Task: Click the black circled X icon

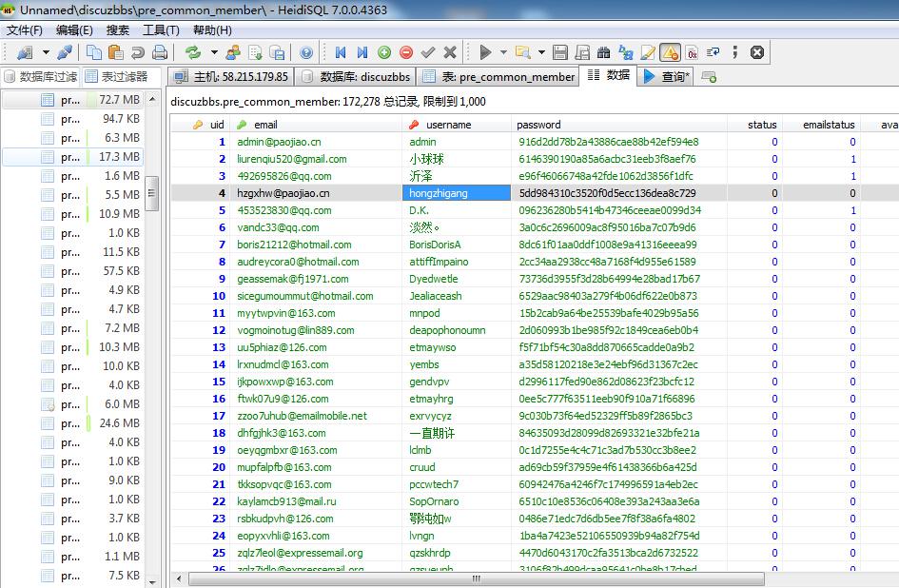Action: pos(757,52)
